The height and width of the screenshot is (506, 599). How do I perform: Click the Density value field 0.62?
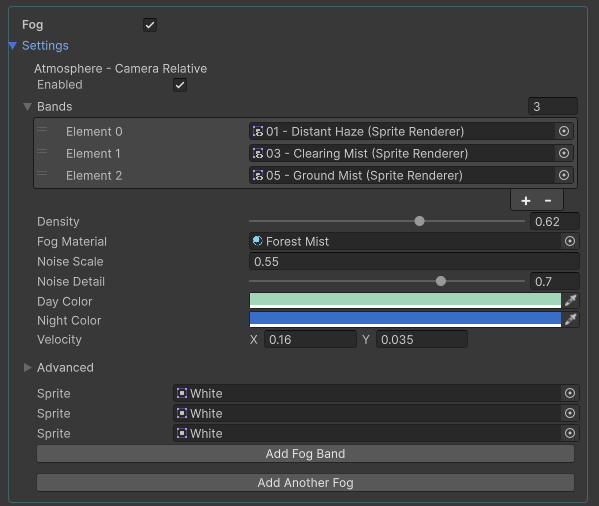(555, 221)
